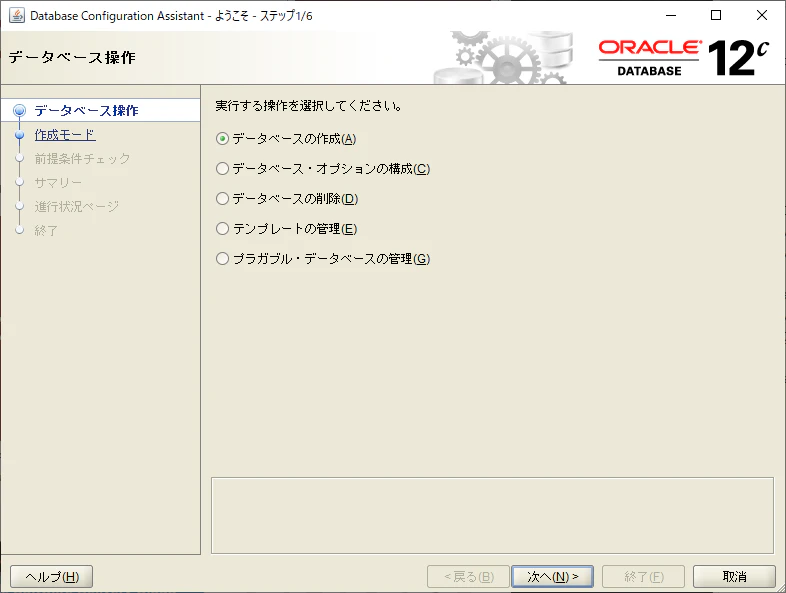Image resolution: width=786 pixels, height=593 pixels.
Task: Click the 作成モード step bullet icon
Action: point(20,135)
